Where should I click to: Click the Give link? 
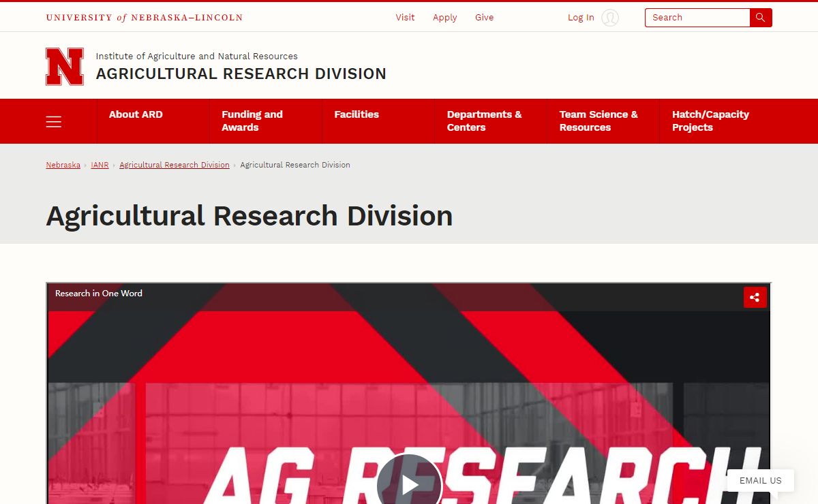tap(484, 18)
